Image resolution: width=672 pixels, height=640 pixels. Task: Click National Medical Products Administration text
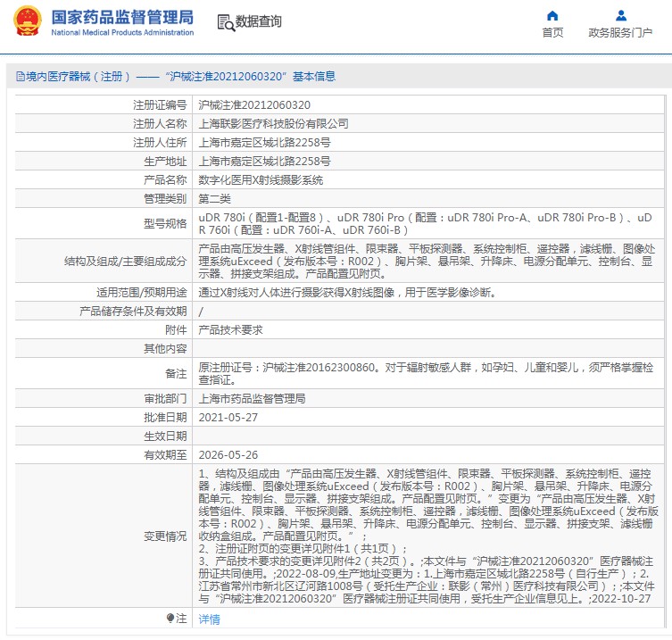point(122,32)
